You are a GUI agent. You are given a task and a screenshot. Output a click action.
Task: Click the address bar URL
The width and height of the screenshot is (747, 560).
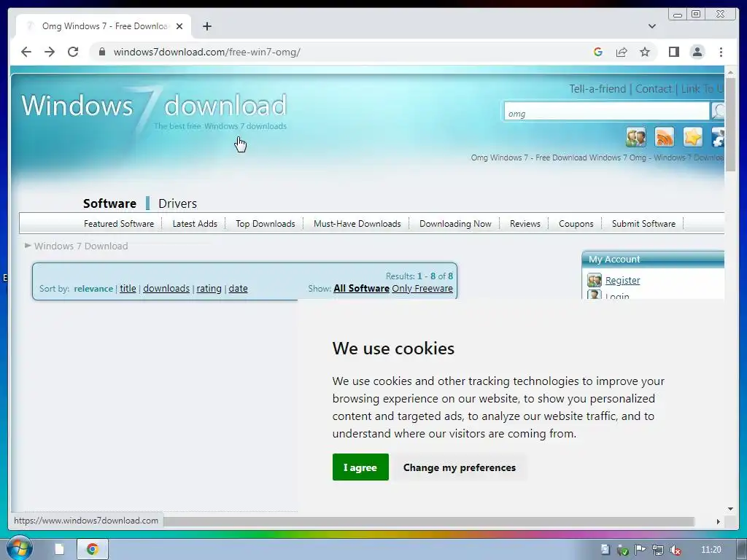[x=206, y=52]
